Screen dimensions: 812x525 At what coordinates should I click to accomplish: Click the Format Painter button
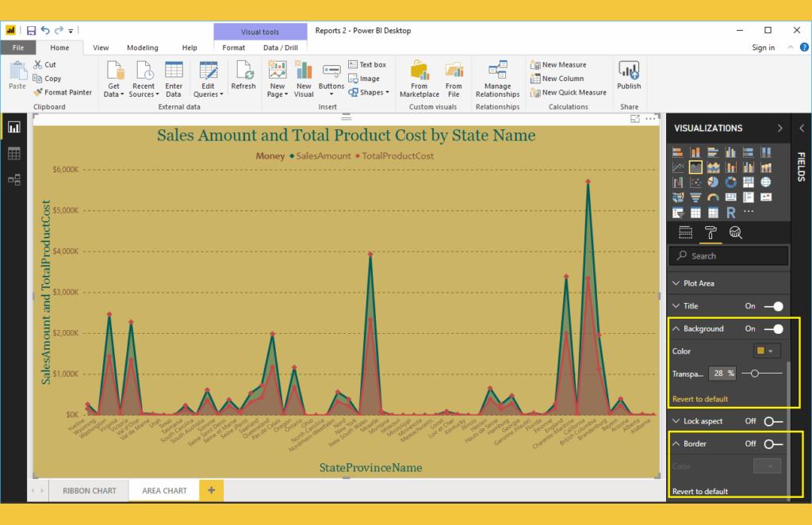pos(63,92)
